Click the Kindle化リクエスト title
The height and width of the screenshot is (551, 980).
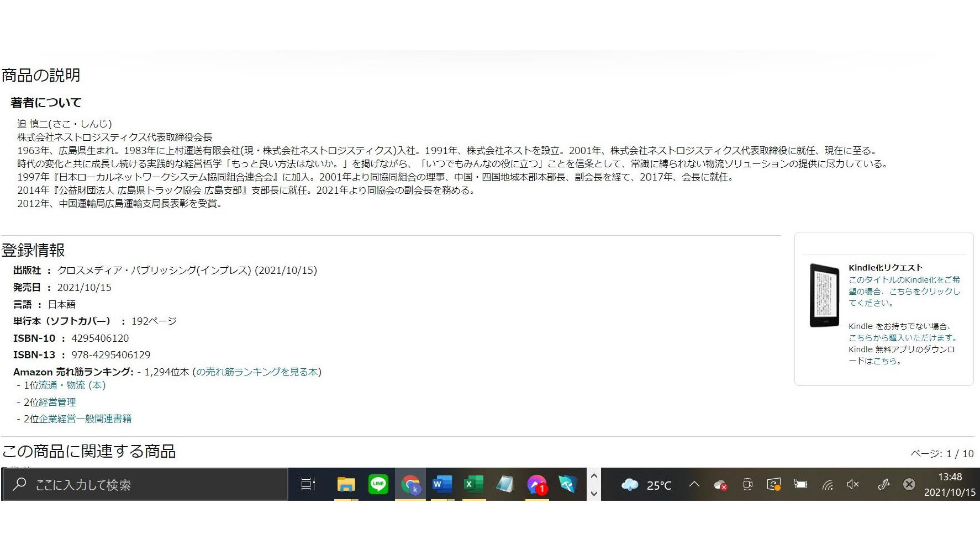886,268
